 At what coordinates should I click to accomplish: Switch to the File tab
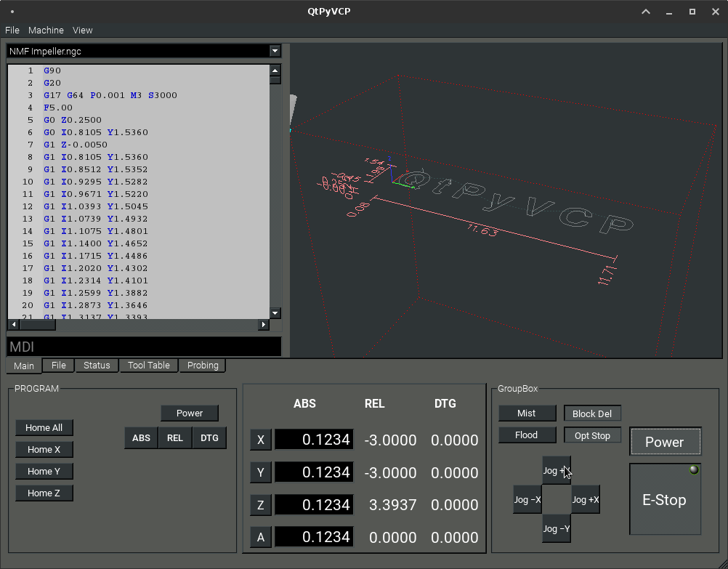59,366
